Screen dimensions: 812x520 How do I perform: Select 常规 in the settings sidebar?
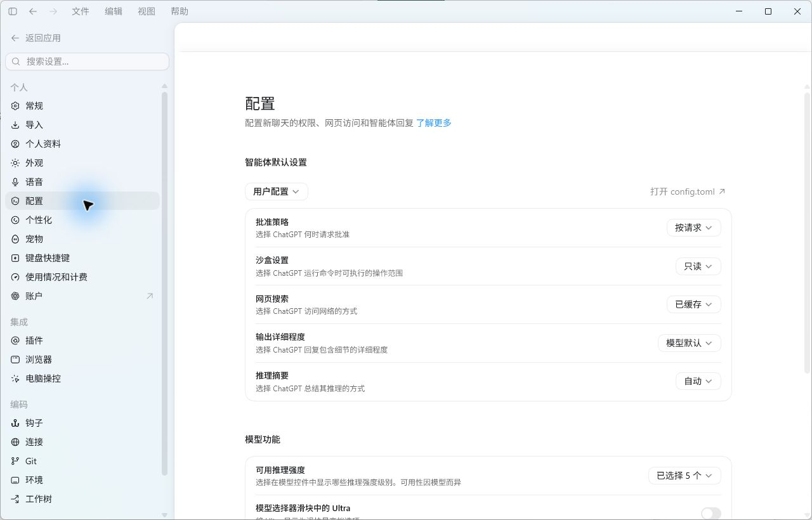pos(82,106)
